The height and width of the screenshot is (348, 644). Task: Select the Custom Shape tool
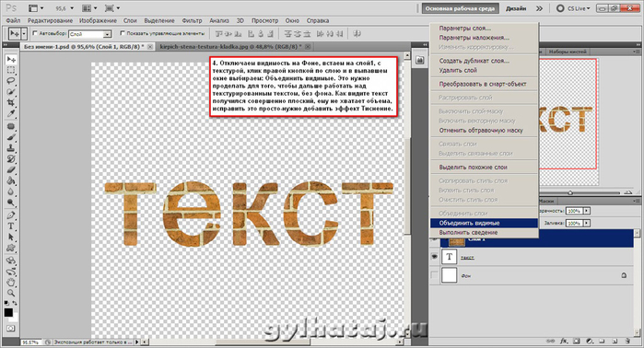11,248
